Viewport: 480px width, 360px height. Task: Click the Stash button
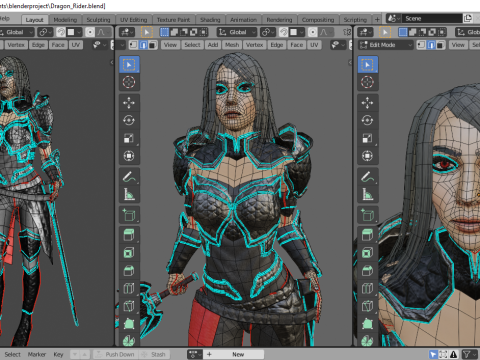click(154, 354)
